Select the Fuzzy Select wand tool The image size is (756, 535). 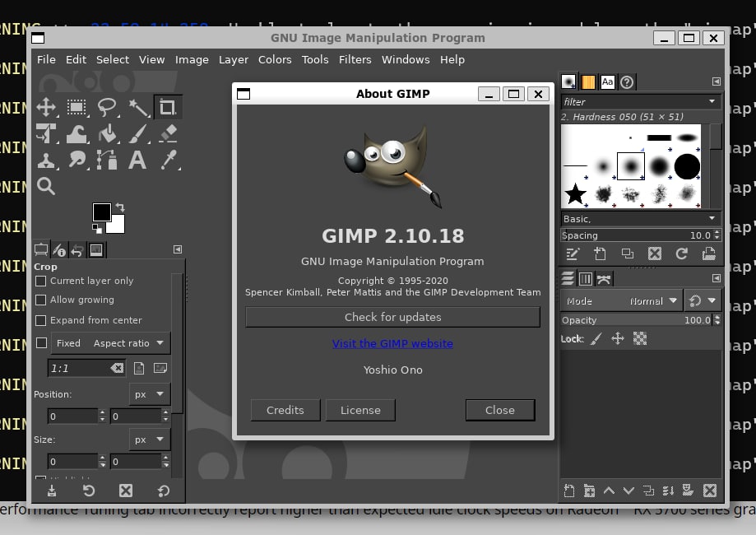(138, 107)
